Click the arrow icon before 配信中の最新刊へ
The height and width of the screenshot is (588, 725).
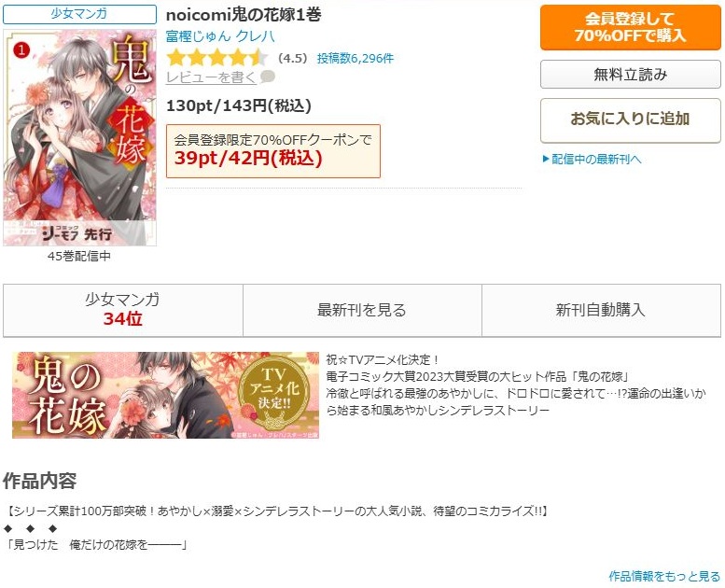click(x=546, y=160)
